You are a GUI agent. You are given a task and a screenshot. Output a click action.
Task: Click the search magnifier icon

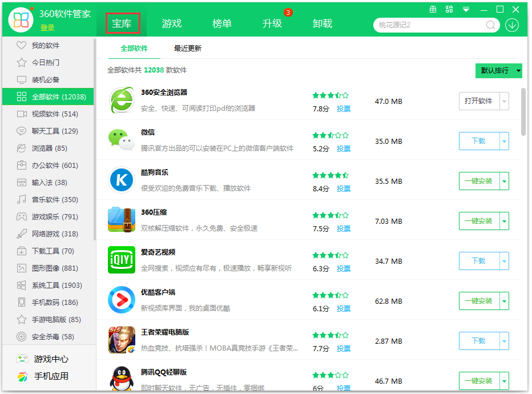(x=490, y=25)
